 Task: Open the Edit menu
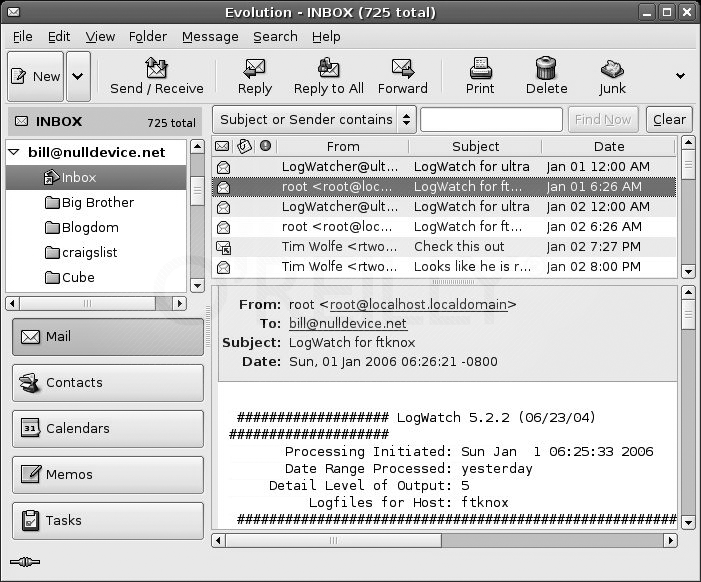[59, 37]
